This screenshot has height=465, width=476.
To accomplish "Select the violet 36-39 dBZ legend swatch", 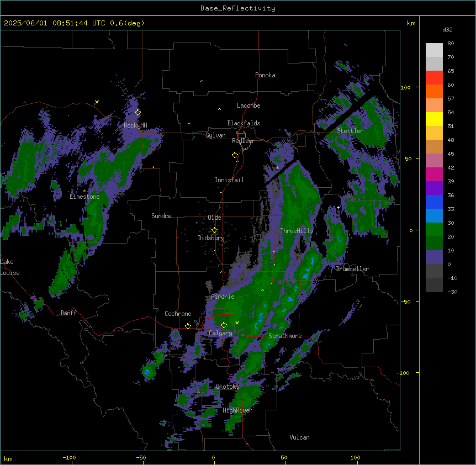I will 434,188.
